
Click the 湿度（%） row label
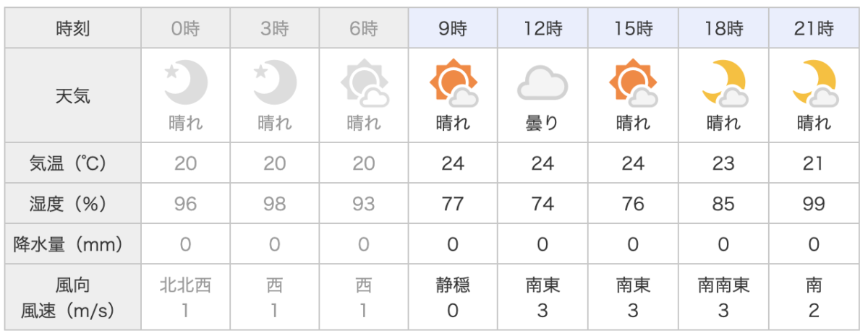pos(73,204)
